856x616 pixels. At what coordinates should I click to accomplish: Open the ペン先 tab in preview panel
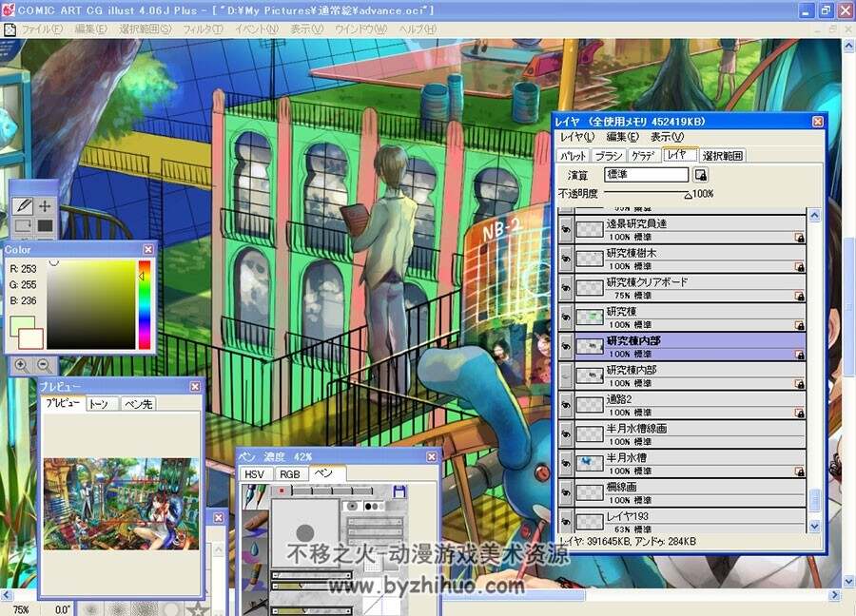click(139, 404)
